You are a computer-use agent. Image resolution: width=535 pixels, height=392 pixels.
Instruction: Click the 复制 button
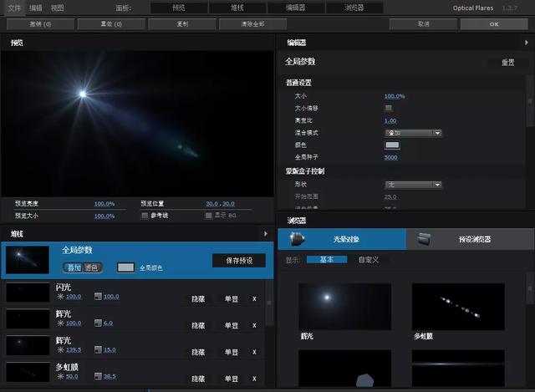[x=182, y=24]
